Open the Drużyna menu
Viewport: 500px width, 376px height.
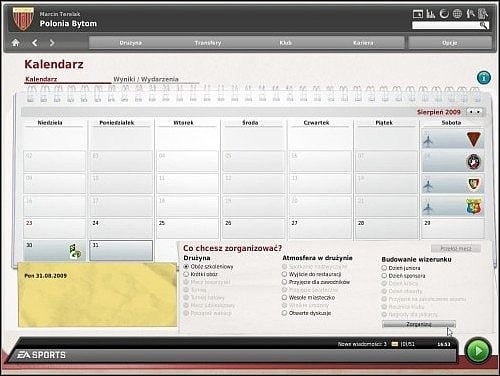pos(131,43)
